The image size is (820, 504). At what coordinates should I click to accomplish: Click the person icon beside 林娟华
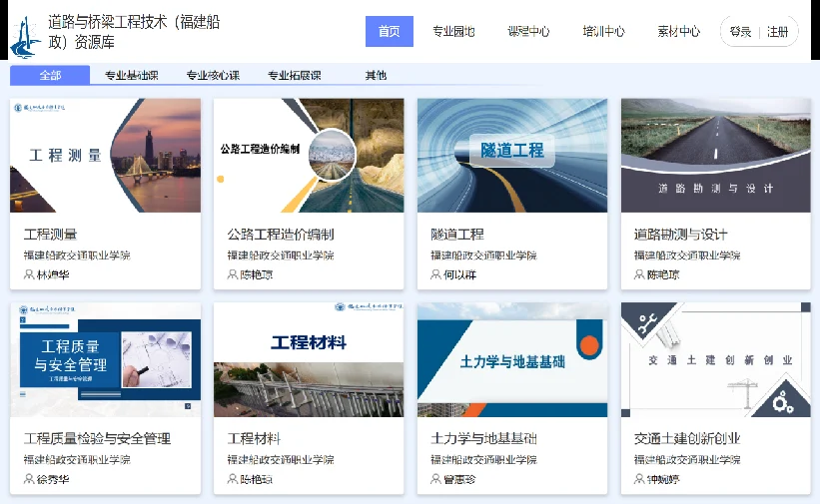[x=29, y=274]
